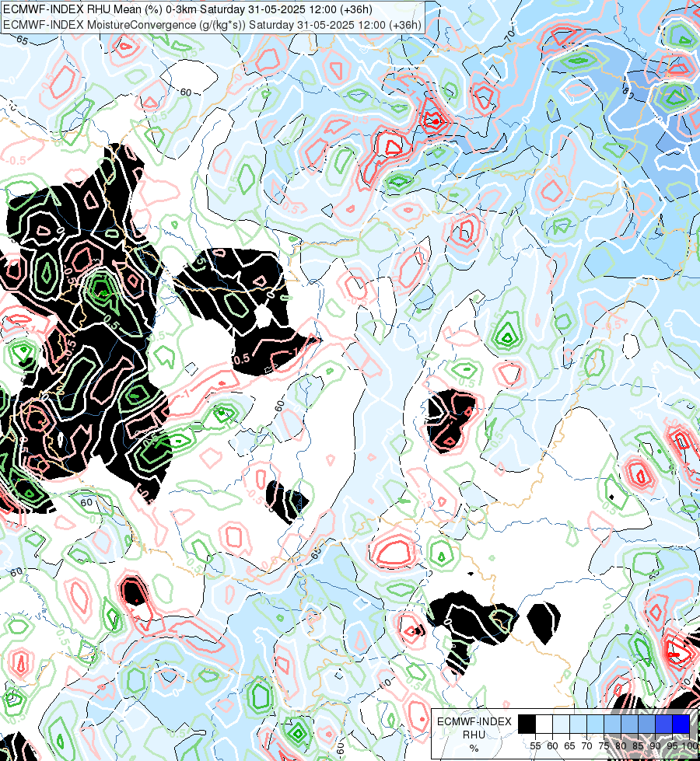This screenshot has height=761, width=700.
Task: Click the legend swatch between 85 and 90
Action: pyautogui.click(x=646, y=724)
